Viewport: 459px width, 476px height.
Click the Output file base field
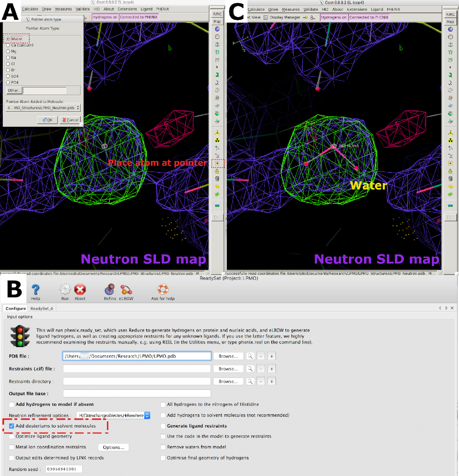coord(137,394)
